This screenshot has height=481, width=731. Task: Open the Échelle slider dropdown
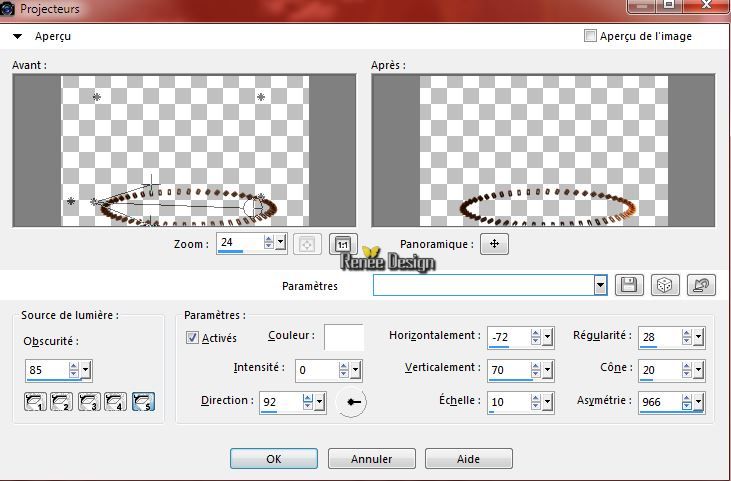(548, 402)
